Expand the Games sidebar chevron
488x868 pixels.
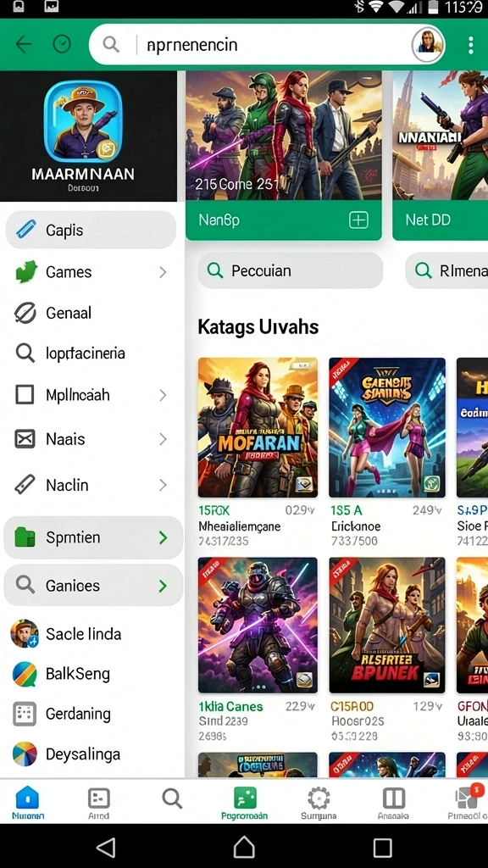tap(163, 272)
